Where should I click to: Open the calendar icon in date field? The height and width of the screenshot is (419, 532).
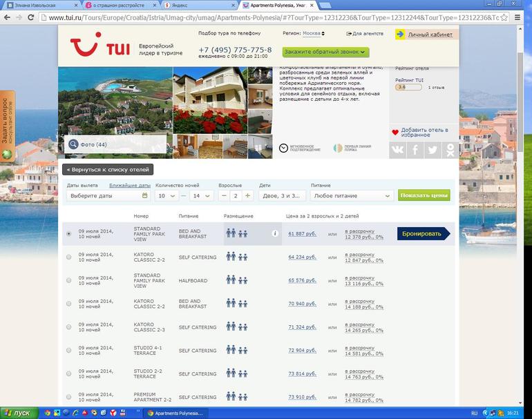[x=145, y=195]
